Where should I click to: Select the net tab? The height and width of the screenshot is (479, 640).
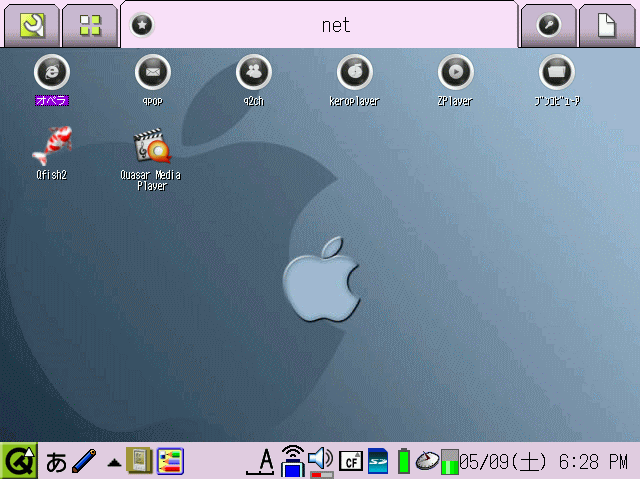319,24
